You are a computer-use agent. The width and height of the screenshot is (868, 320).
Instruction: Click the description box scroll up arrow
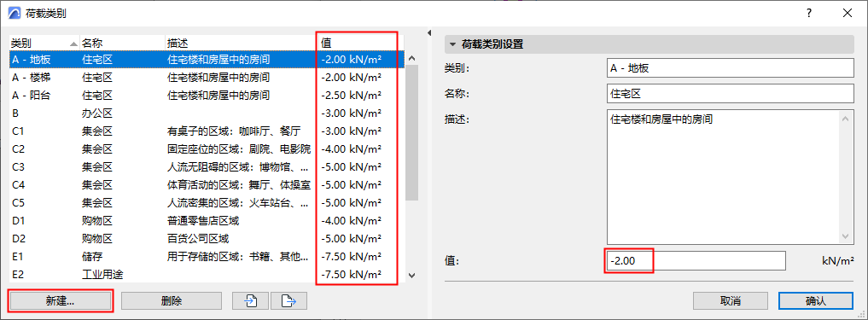click(846, 119)
